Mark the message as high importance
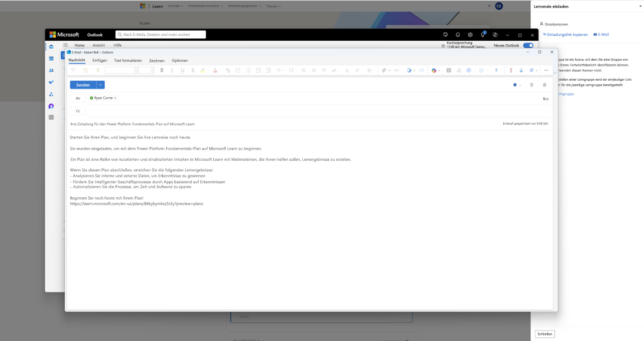The height and width of the screenshot is (341, 644). click(511, 70)
